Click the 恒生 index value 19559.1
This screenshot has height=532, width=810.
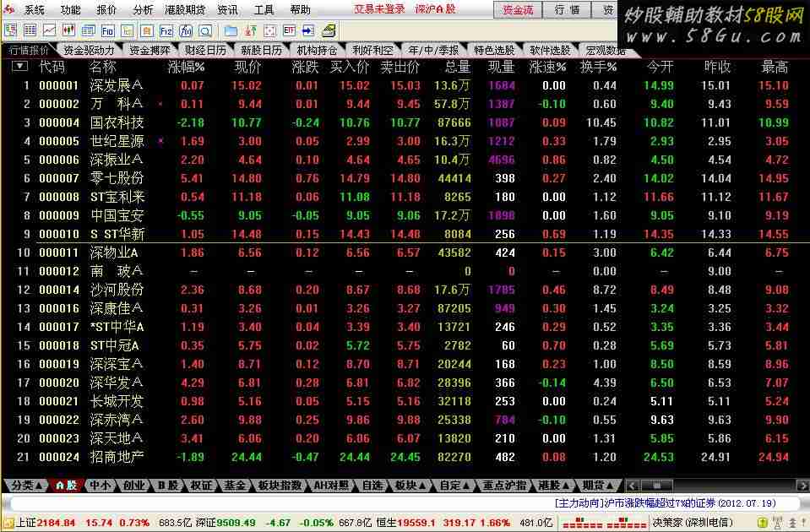coord(417,523)
